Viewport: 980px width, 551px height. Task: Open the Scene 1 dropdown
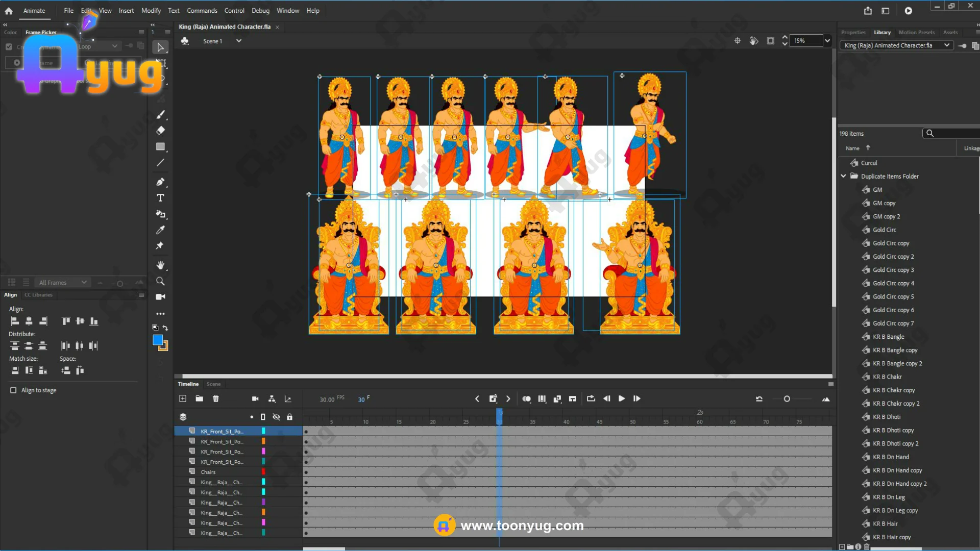(238, 41)
